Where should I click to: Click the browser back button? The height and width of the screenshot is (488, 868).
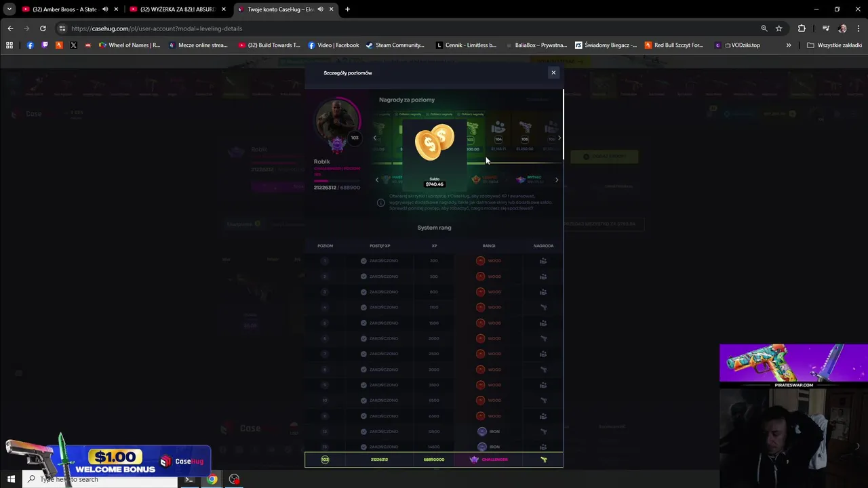click(10, 28)
